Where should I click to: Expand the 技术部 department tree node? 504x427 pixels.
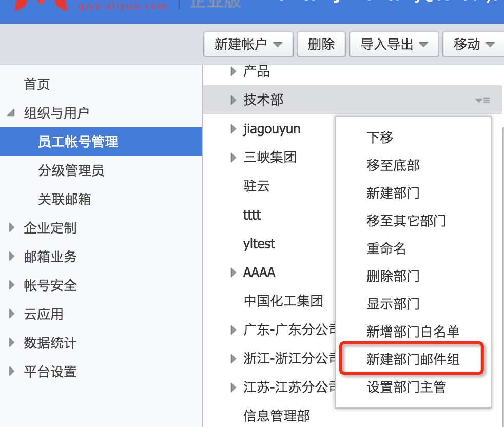coord(234,100)
